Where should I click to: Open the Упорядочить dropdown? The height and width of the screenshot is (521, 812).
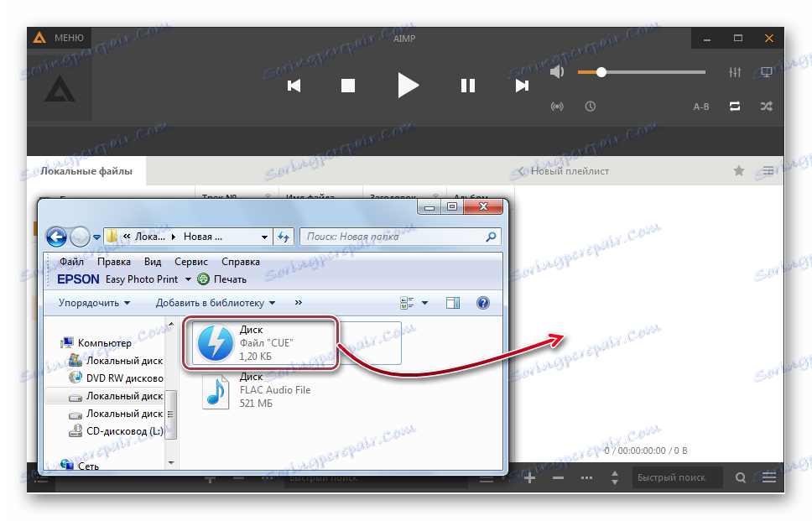click(94, 303)
